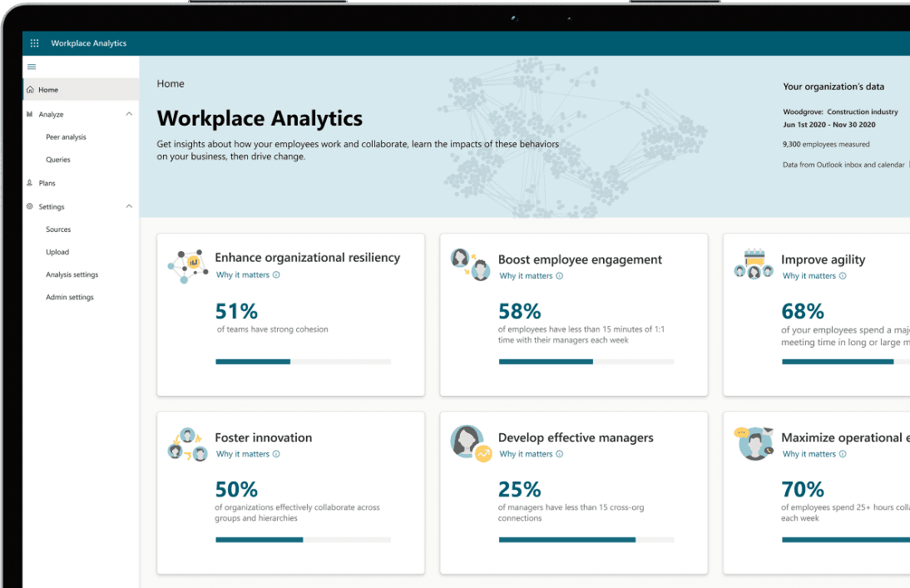Open Why it matters for Maximize operational

coord(809,454)
